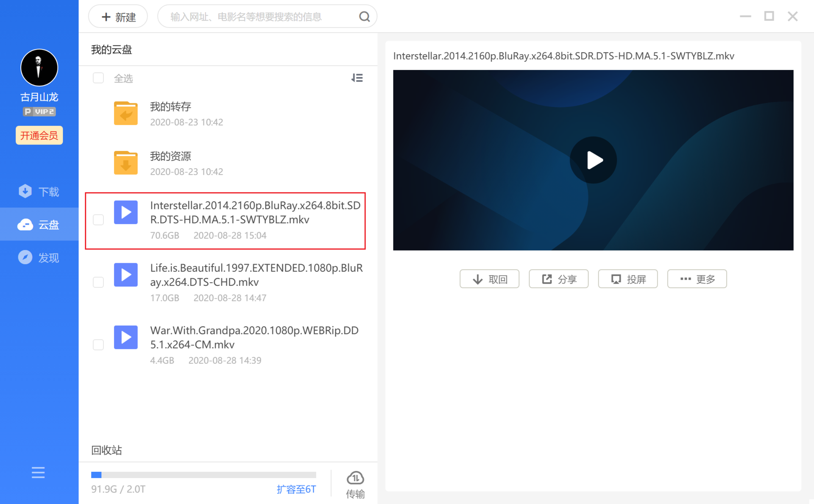Open the 发现 sidebar section icon
The width and height of the screenshot is (814, 504).
pos(25,257)
